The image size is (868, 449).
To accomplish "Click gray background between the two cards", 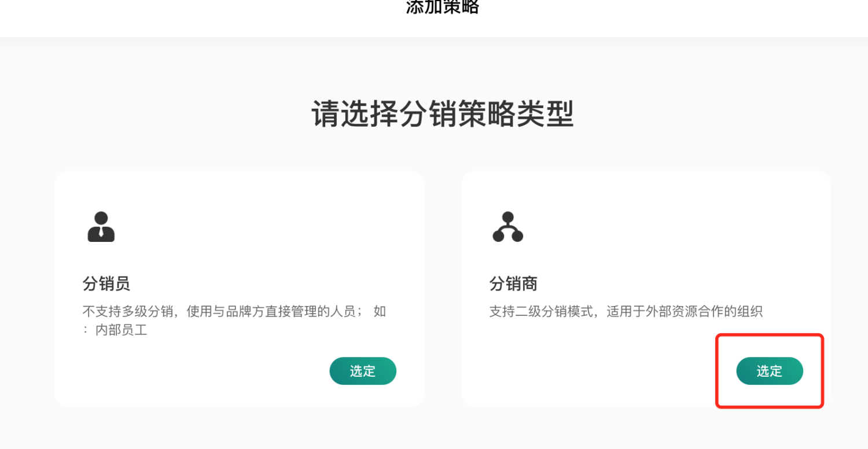I will click(x=443, y=289).
